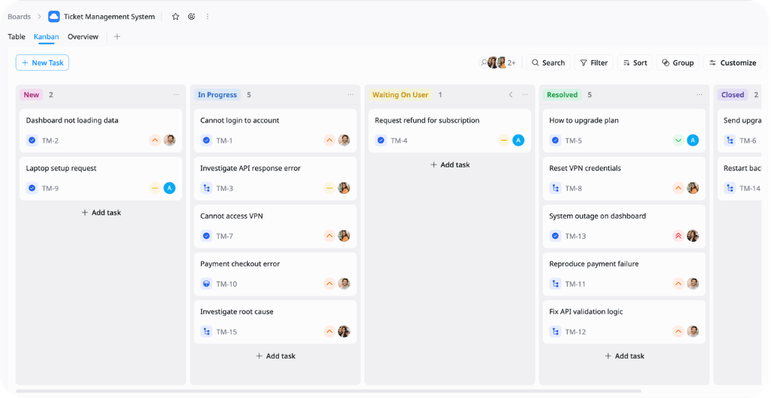Image resolution: width=771 pixels, height=398 pixels.
Task: Add task in the New column
Action: (x=101, y=213)
